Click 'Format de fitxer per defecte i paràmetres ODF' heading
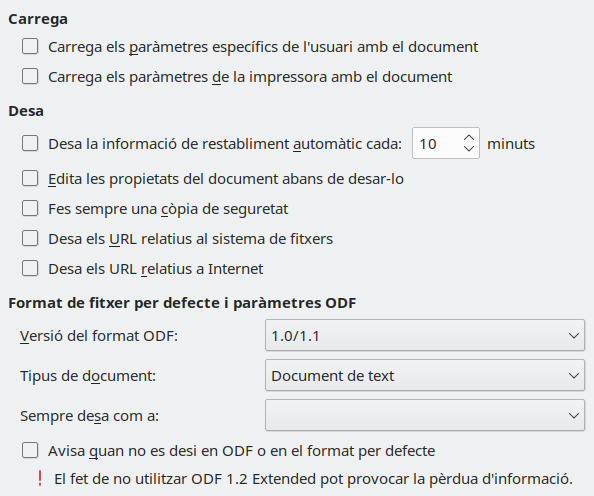594x496 pixels. (182, 303)
